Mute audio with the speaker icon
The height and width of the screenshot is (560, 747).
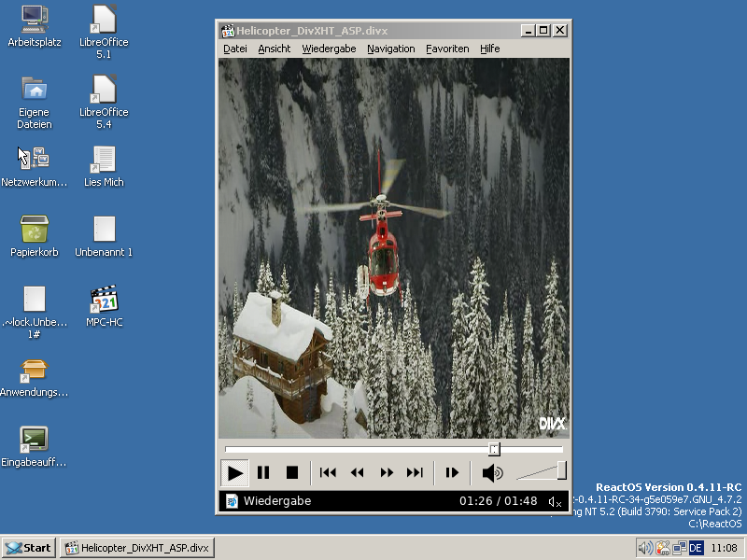[x=492, y=473]
